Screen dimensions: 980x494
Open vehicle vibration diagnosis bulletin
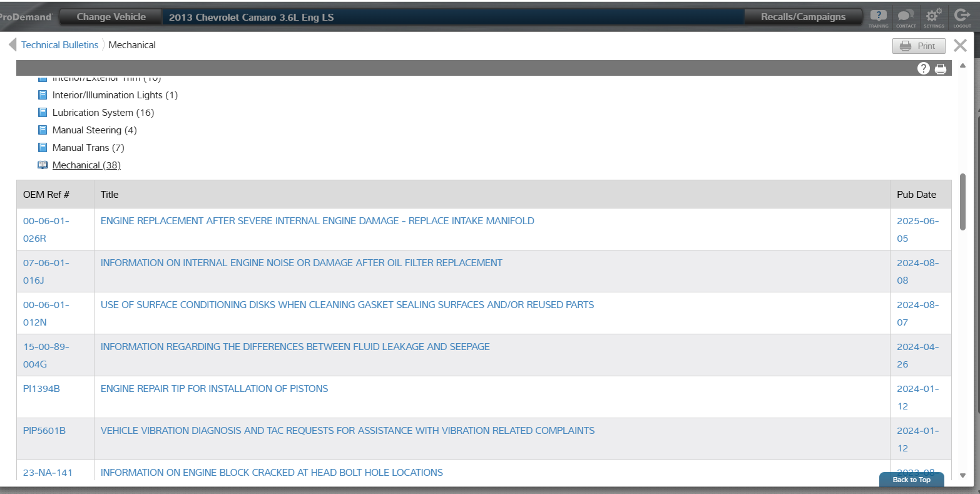347,431
